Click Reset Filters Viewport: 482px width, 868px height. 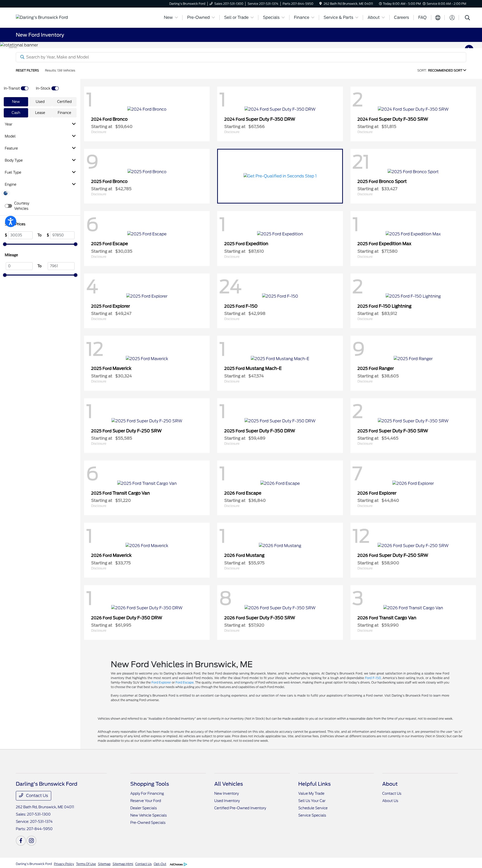27,71
